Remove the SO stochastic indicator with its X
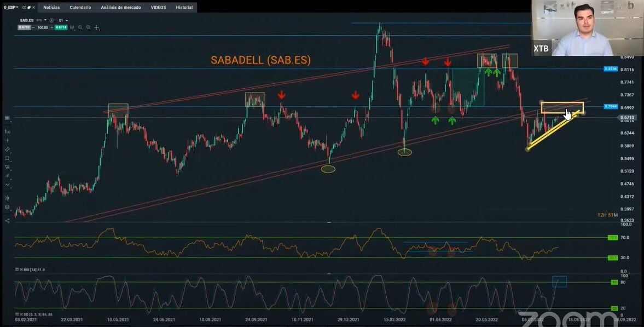The image size is (644, 327). pyautogui.click(x=21, y=314)
